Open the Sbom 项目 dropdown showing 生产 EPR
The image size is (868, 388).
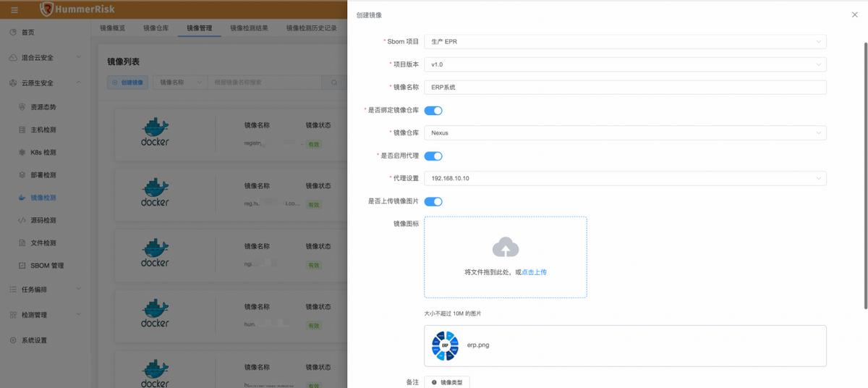pos(625,42)
